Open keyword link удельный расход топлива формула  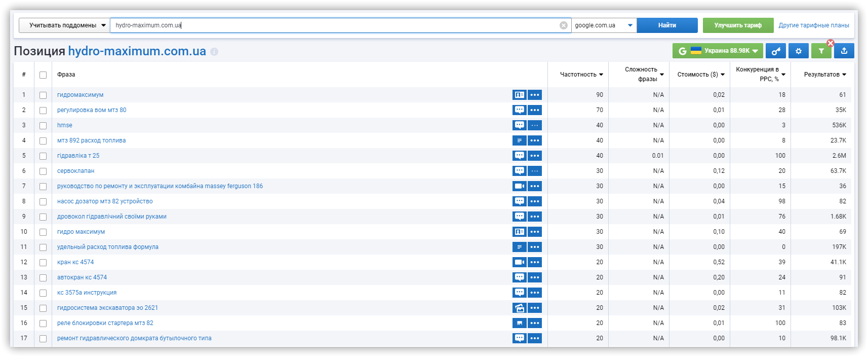(x=108, y=247)
